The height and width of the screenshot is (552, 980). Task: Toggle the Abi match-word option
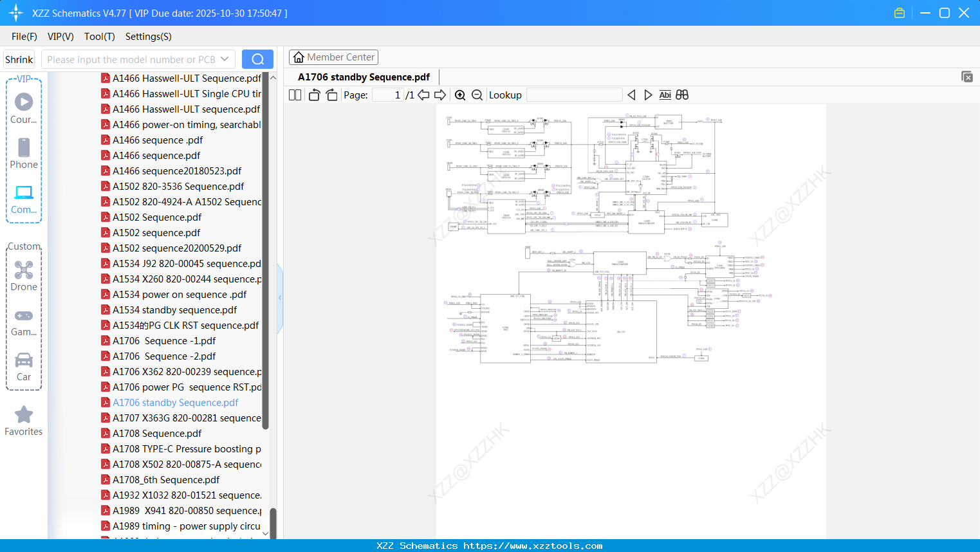pos(665,95)
